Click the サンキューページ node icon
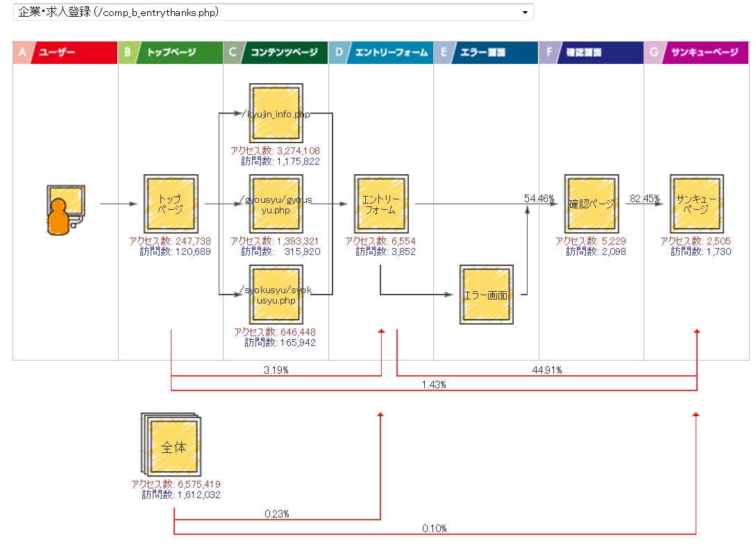The height and width of the screenshot is (553, 756). click(696, 204)
